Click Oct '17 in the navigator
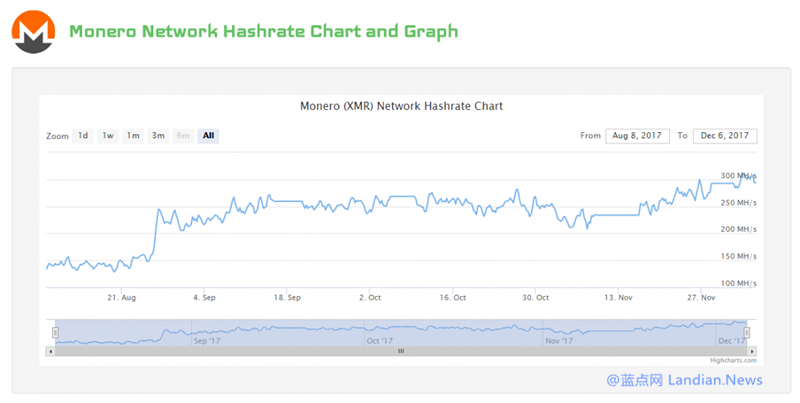The height and width of the screenshot is (403, 800). pos(379,340)
